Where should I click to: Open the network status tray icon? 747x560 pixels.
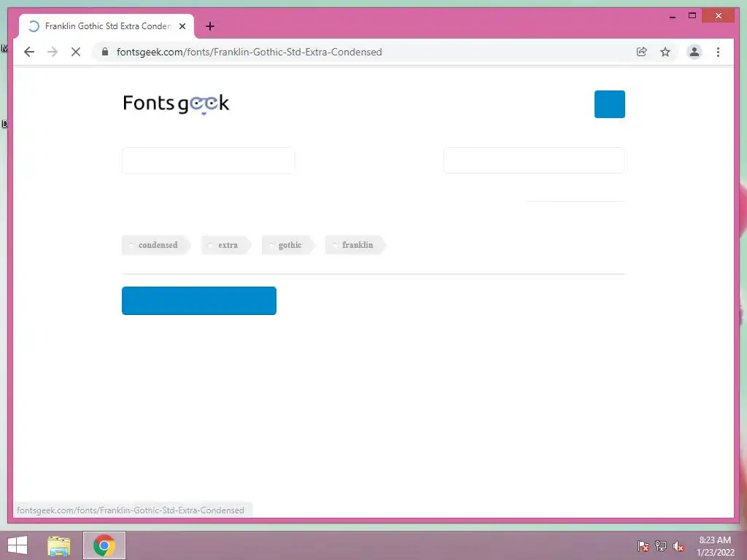click(x=661, y=545)
